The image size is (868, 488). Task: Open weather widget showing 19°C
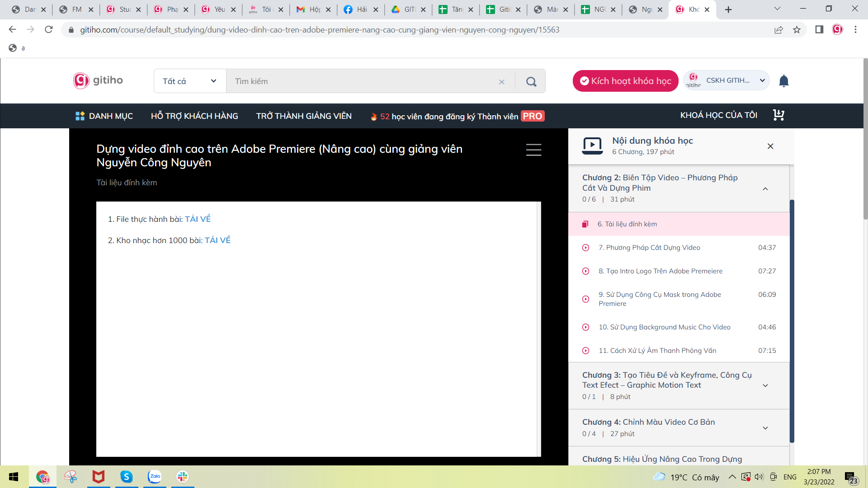click(686, 477)
